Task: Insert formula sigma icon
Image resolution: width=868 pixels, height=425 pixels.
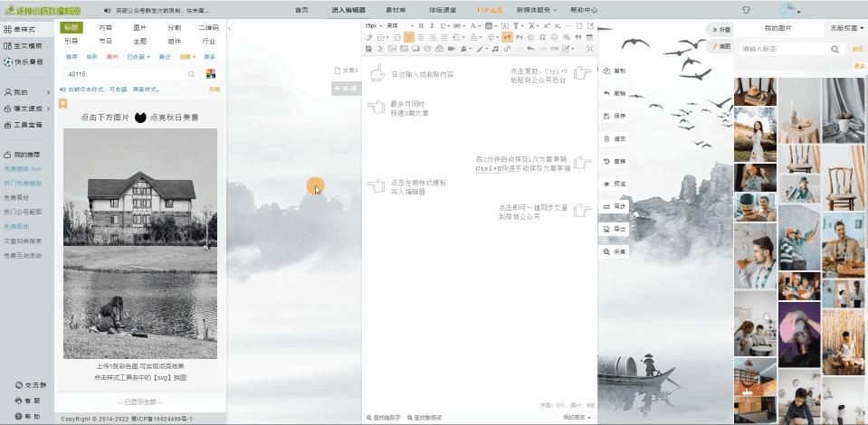Action: (x=380, y=49)
